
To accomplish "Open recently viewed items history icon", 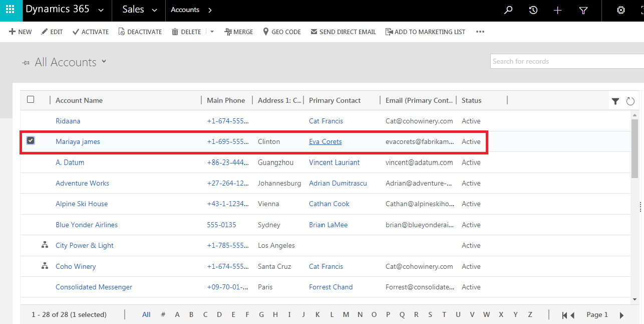I will 533,10.
